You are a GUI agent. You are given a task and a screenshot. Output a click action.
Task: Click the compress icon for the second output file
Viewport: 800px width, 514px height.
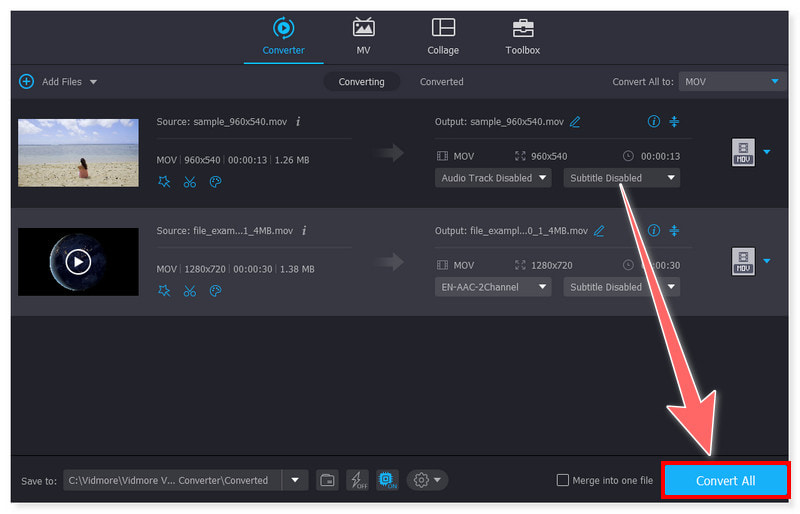674,231
